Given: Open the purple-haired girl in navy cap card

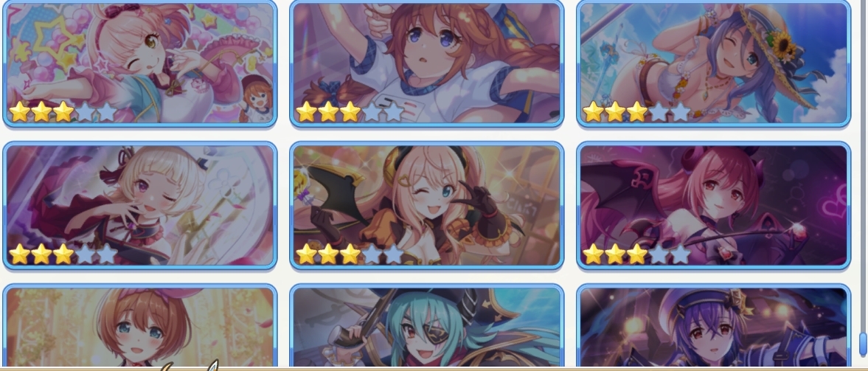Looking at the screenshot, I should [x=713, y=327].
